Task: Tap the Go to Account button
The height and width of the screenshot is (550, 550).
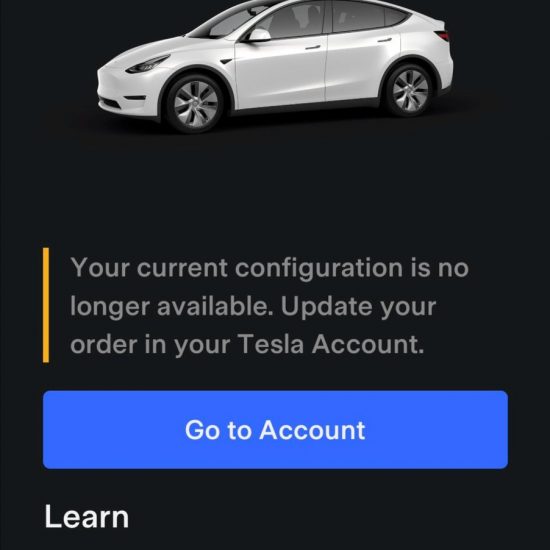Action: pyautogui.click(x=275, y=429)
